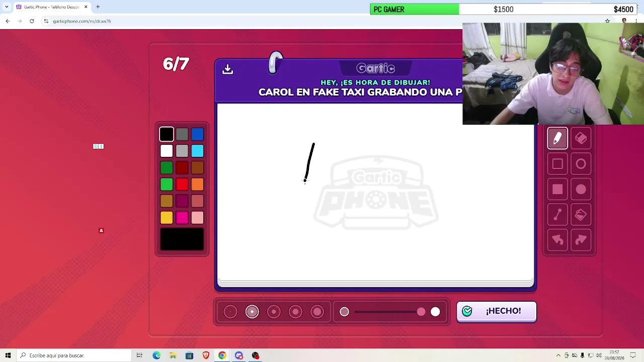View site information for garticphone.com

click(x=46, y=21)
